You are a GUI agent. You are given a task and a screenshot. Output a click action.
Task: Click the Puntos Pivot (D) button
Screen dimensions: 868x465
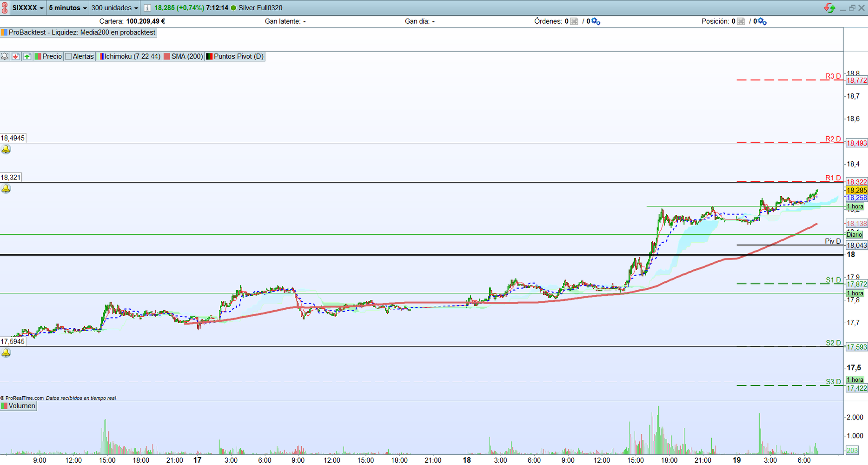click(235, 56)
